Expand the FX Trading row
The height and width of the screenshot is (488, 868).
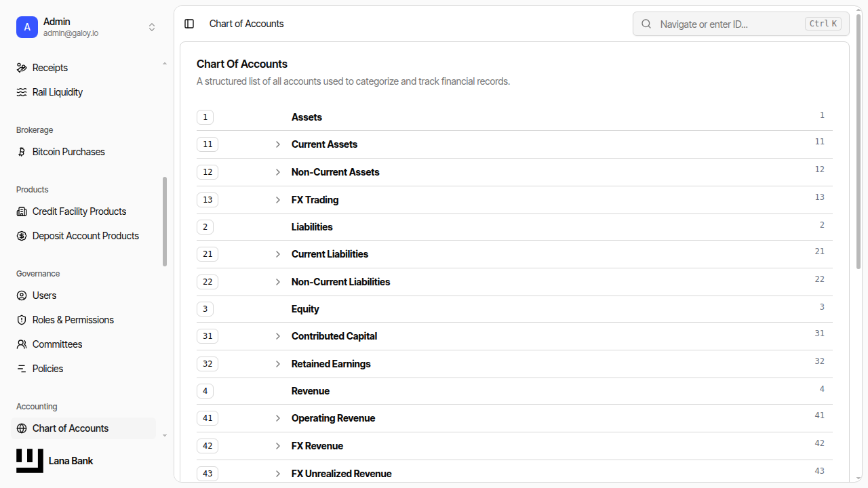[278, 200]
